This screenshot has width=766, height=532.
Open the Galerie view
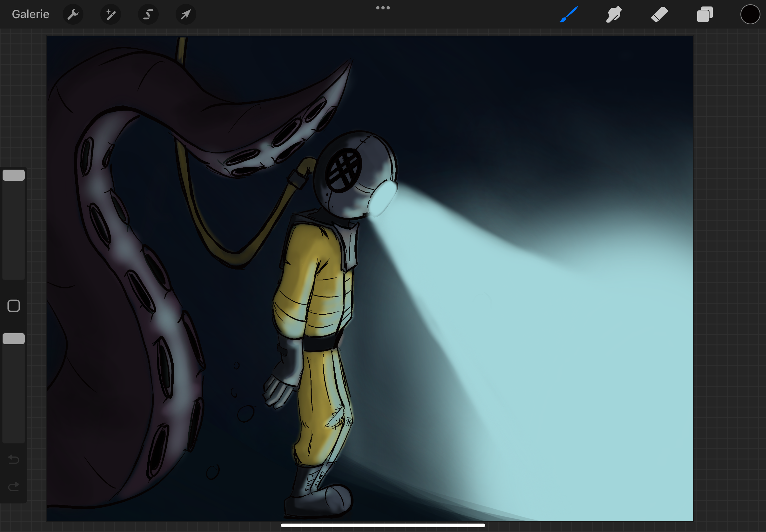(x=30, y=14)
